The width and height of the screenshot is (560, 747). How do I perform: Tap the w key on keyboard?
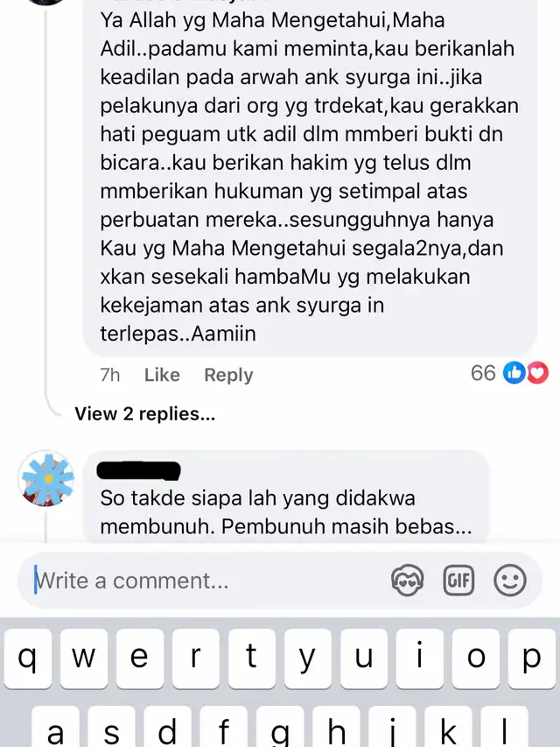point(84,659)
